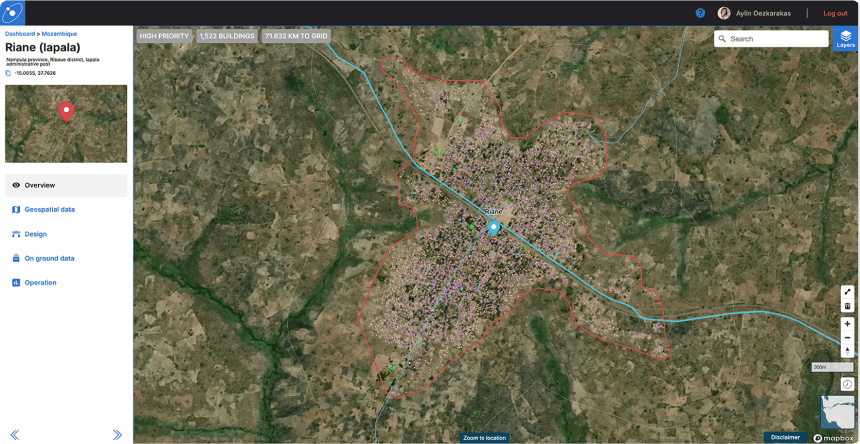Zoom in with the plus button
The width and height of the screenshot is (860, 444).
pyautogui.click(x=847, y=324)
